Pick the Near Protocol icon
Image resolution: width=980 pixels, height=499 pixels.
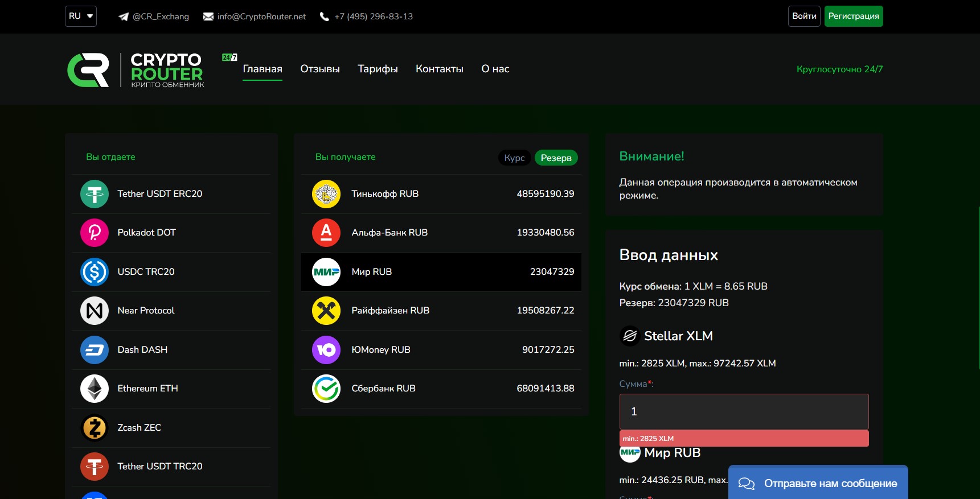coord(95,311)
